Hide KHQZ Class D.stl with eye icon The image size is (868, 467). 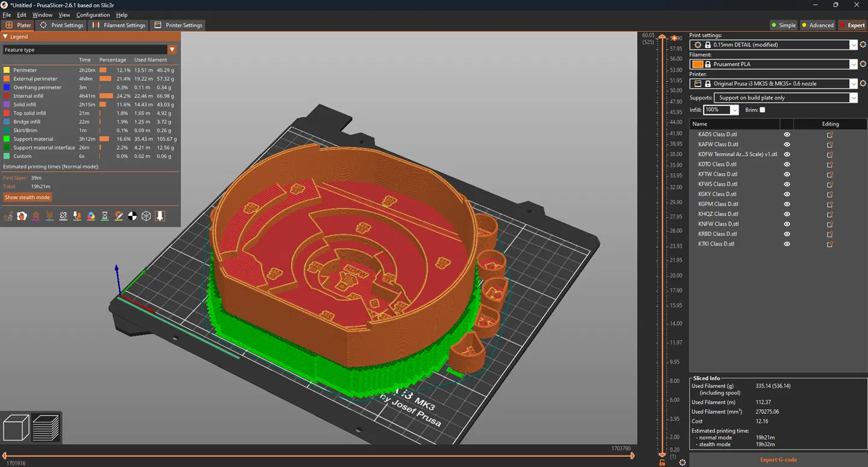(787, 214)
